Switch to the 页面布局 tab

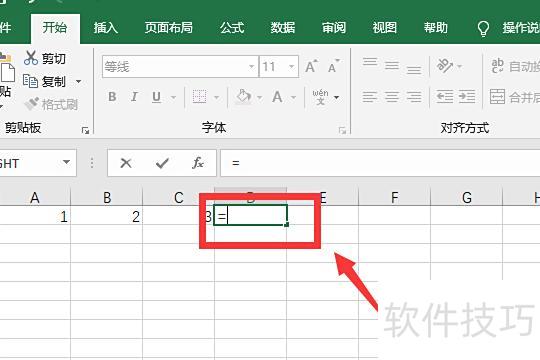[x=169, y=28]
